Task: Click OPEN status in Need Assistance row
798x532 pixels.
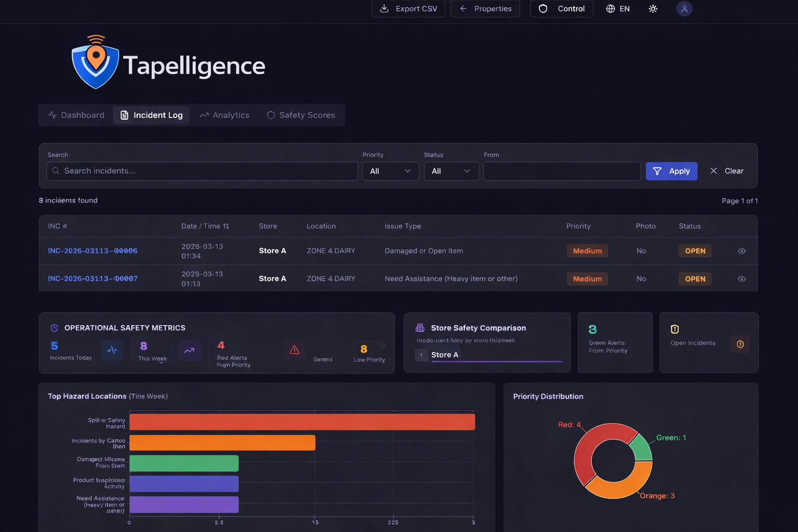Action: pos(695,279)
